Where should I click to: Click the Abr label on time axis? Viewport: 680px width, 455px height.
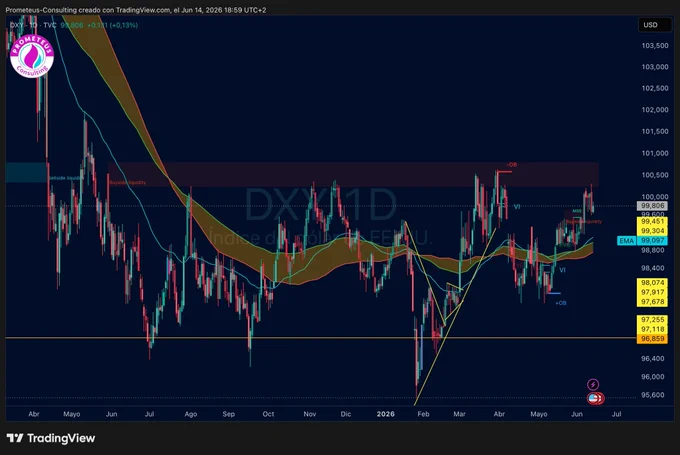click(x=34, y=414)
